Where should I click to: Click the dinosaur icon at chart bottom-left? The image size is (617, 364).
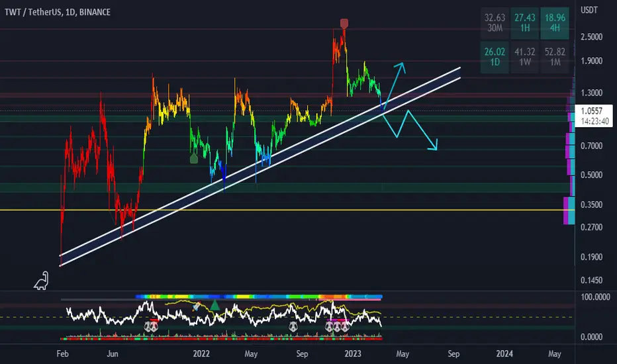[x=41, y=281]
